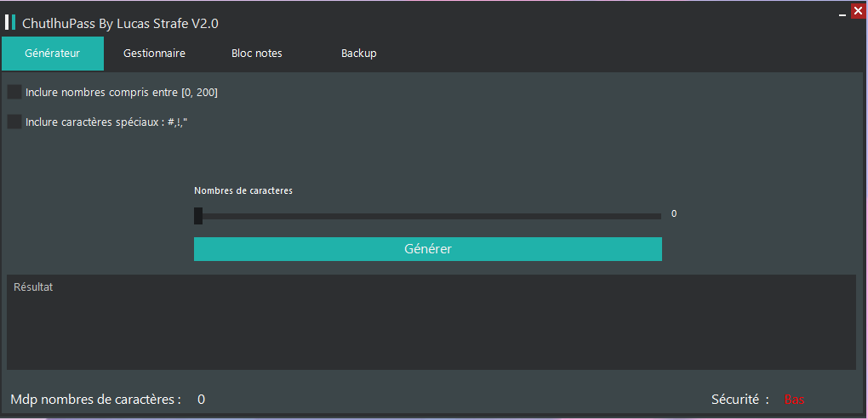Click the window title 'ChutlhuPass By Lucas Strafe'

point(126,25)
